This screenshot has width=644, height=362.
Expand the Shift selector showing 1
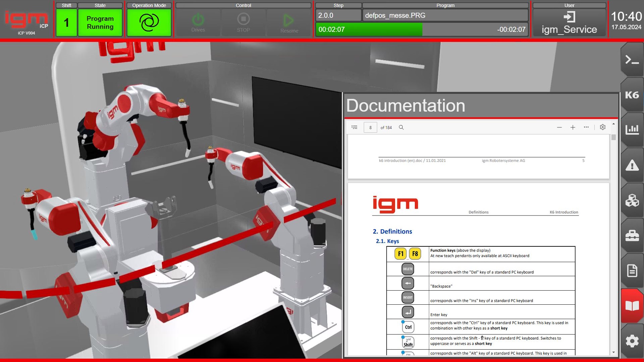coord(66,22)
